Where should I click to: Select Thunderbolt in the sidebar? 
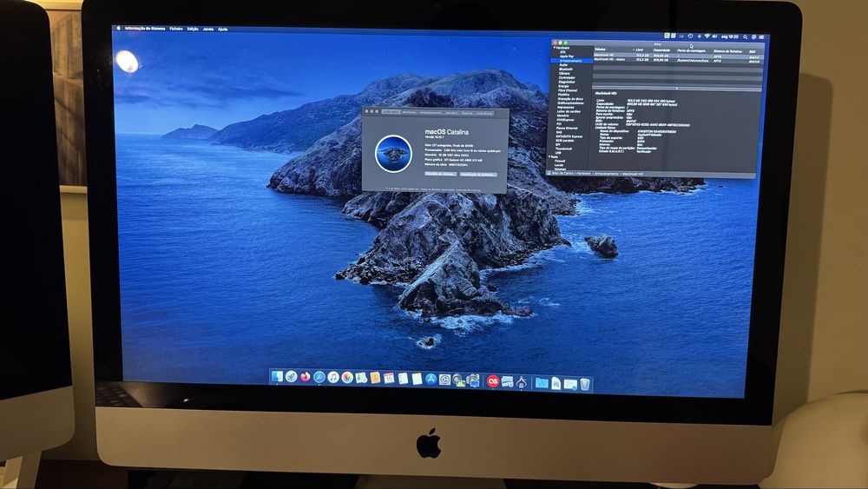(564, 149)
